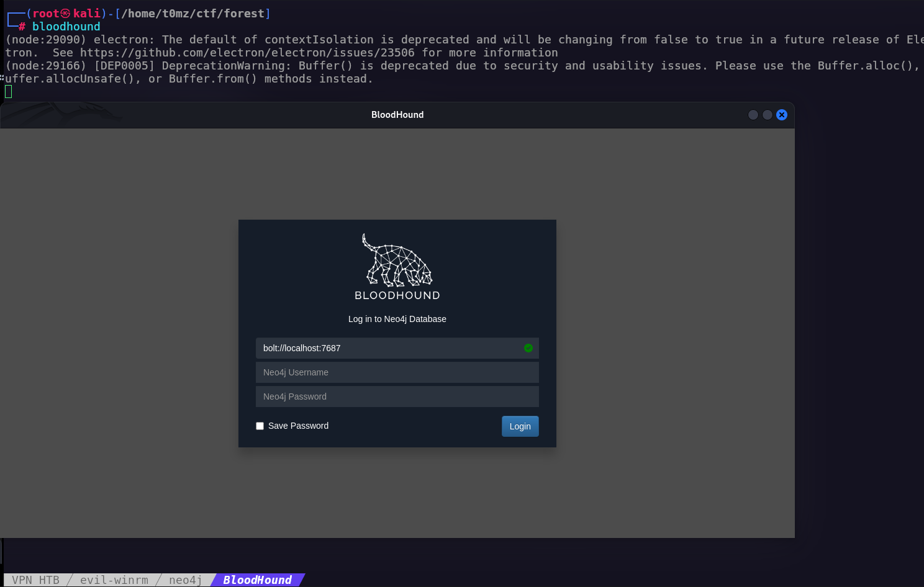Click the BloodHound window title text

397,115
